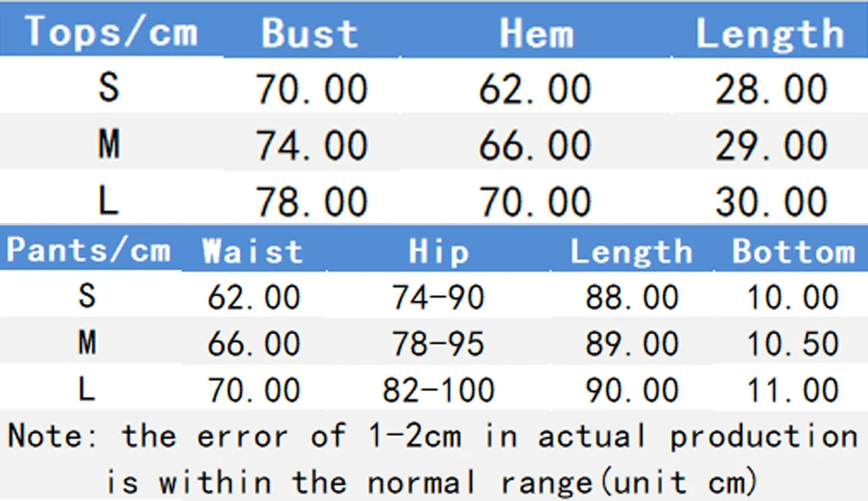This screenshot has height=501, width=868.
Task: Click the hem value 66.00
Action: coord(536,146)
